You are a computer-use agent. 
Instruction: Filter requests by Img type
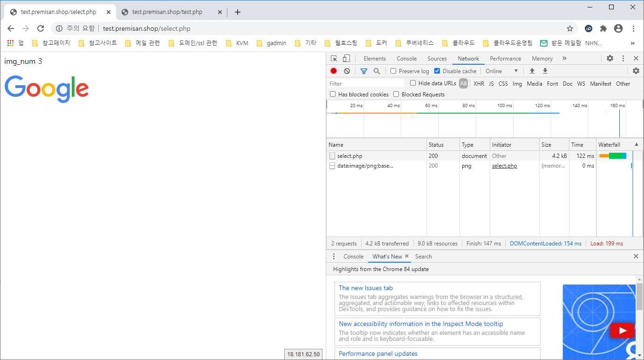tap(517, 83)
